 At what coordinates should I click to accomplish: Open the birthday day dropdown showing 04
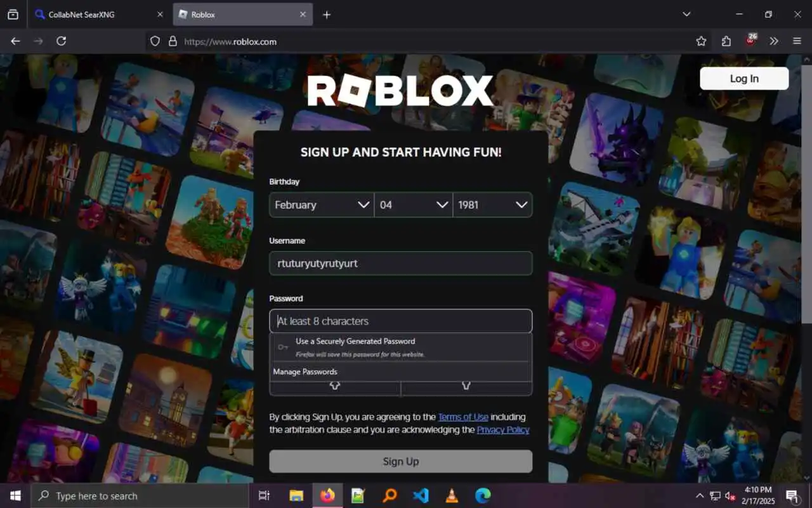click(x=414, y=205)
